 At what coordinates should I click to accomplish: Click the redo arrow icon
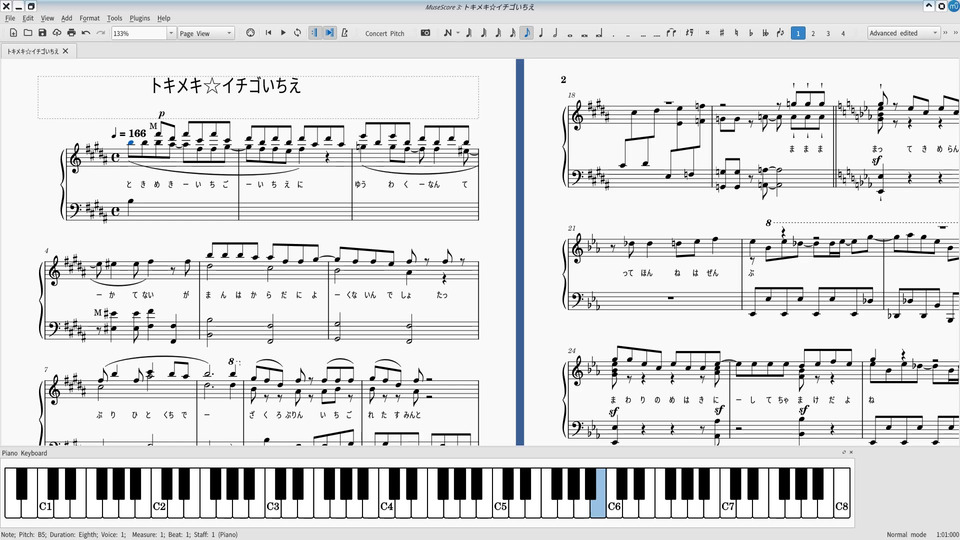pyautogui.click(x=101, y=33)
